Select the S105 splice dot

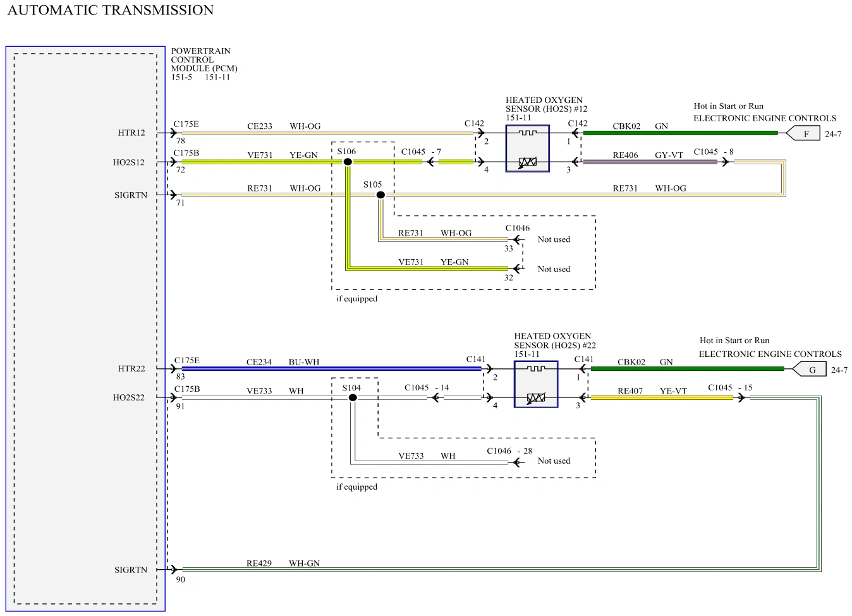380,195
